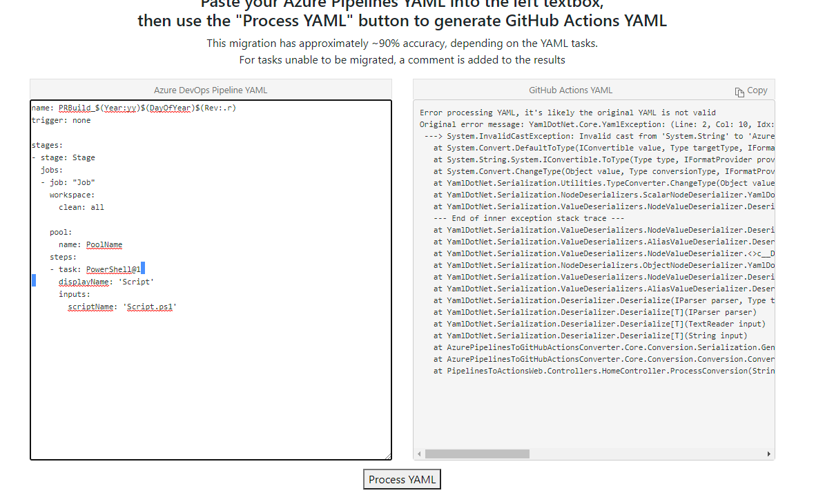Screen dimensions: 825x504
Task: Select the Azure DevOps Pipeline YAML panel header
Action: click(x=210, y=90)
